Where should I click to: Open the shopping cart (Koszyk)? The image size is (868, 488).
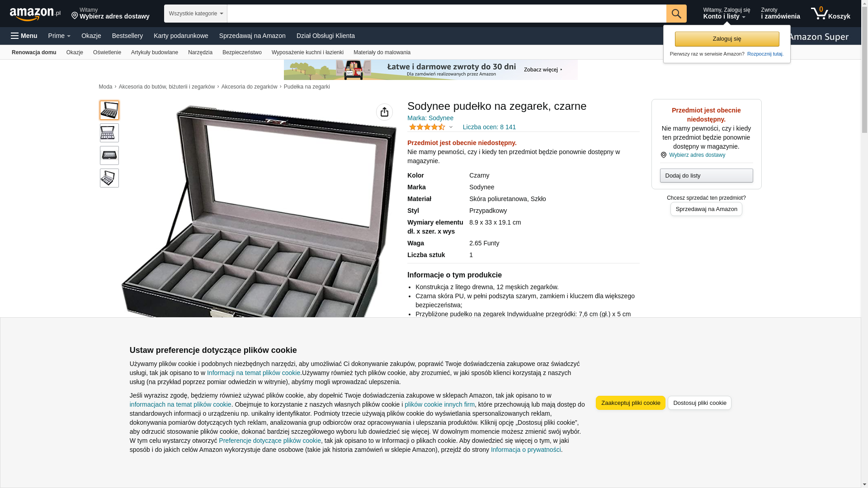coord(830,14)
